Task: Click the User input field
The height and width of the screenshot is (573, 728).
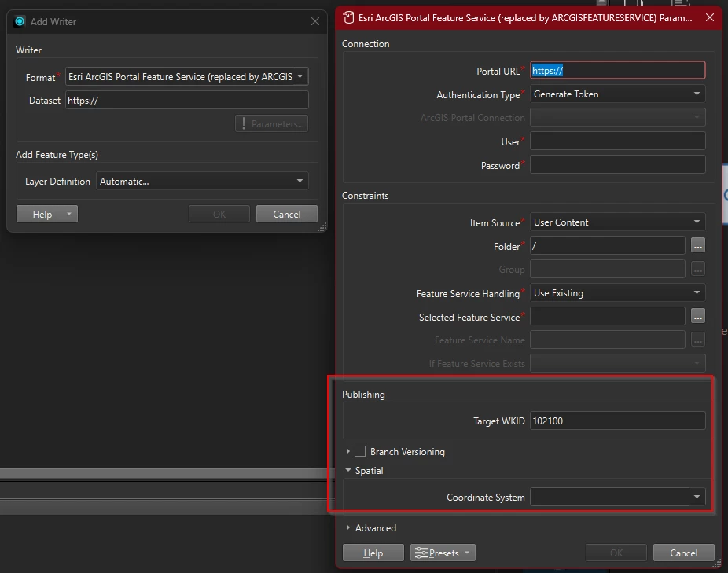Action: pos(617,141)
